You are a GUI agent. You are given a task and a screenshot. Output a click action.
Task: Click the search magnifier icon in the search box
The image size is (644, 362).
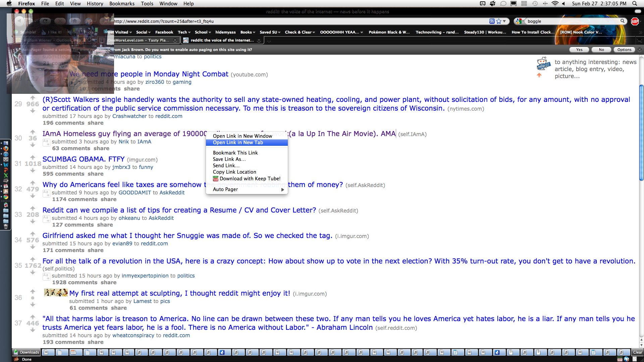point(623,21)
